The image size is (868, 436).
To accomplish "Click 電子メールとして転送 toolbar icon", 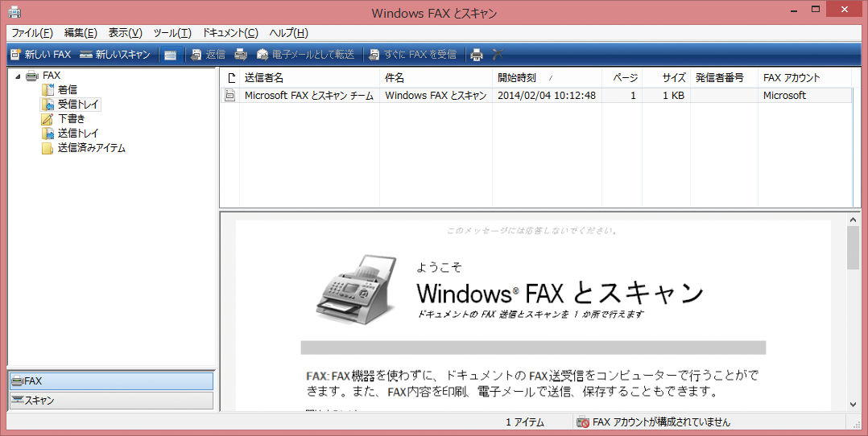I will [305, 55].
